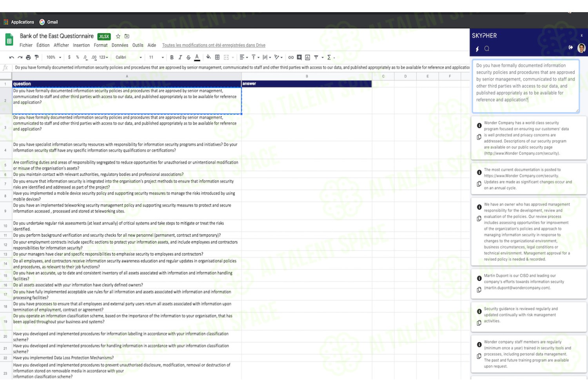Focus the Skypher question text box

(x=526, y=86)
